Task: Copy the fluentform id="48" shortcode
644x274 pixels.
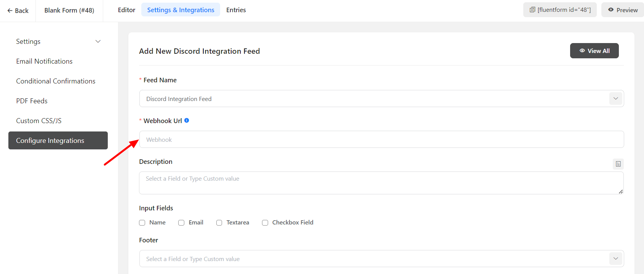Action: click(559, 10)
